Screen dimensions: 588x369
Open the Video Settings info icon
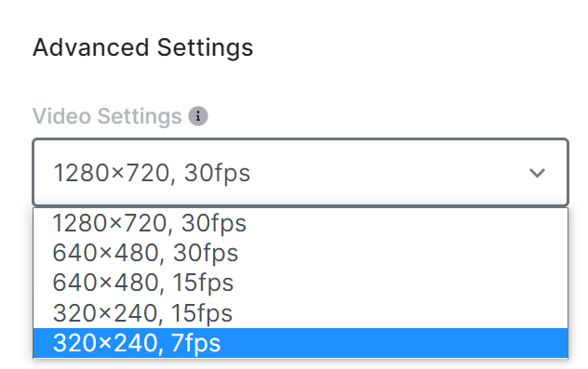198,116
